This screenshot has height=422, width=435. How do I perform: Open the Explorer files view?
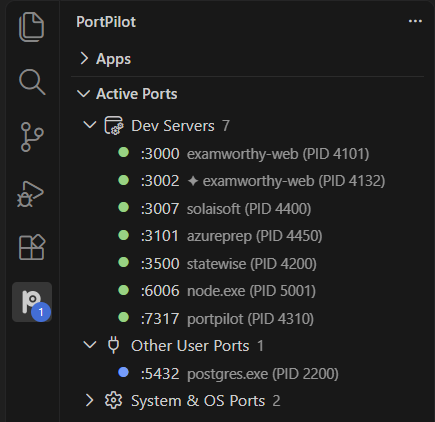tap(32, 27)
